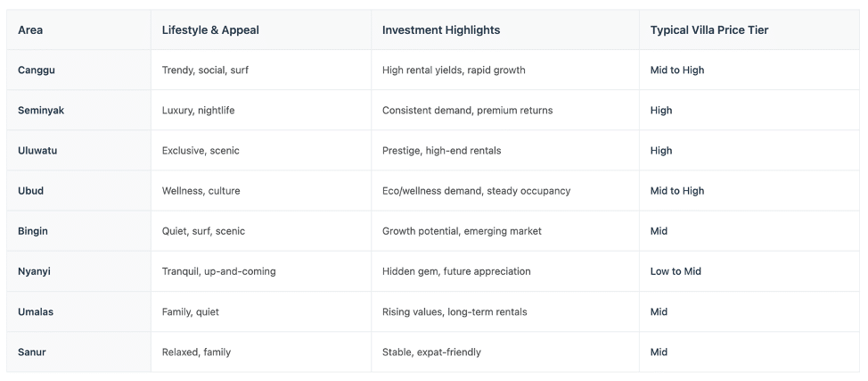This screenshot has height=381, width=868.
Task: Click the Umalas row label
Action: tap(36, 311)
